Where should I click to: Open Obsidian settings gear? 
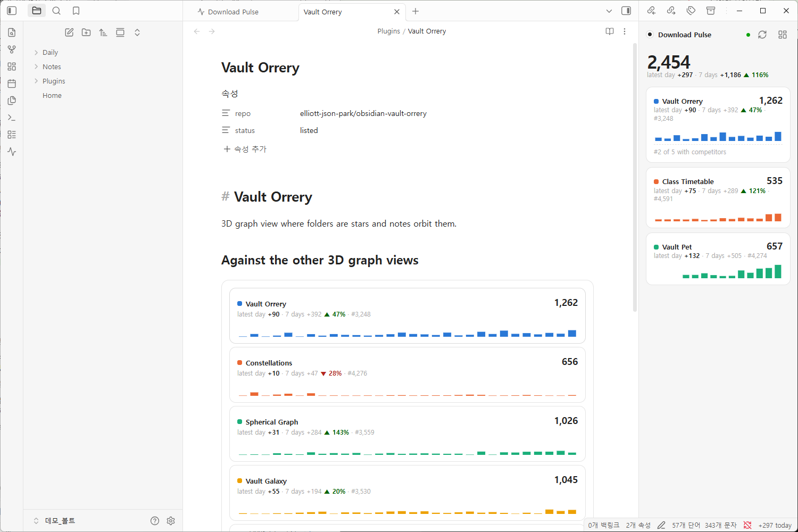(x=171, y=521)
